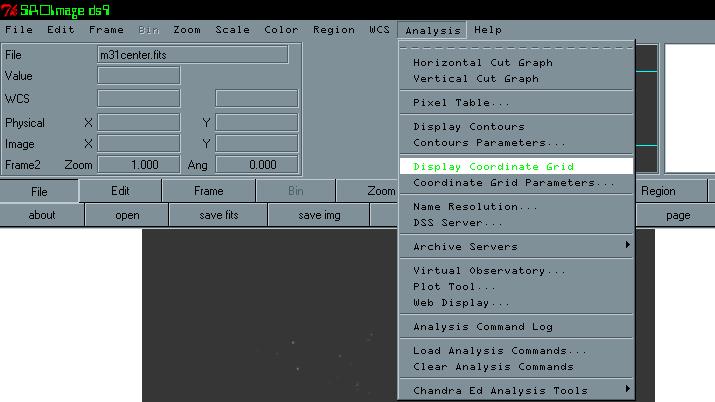Viewport: 715px width, 402px height.
Task: Select Horizontal Cut Graph
Action: 517,62
